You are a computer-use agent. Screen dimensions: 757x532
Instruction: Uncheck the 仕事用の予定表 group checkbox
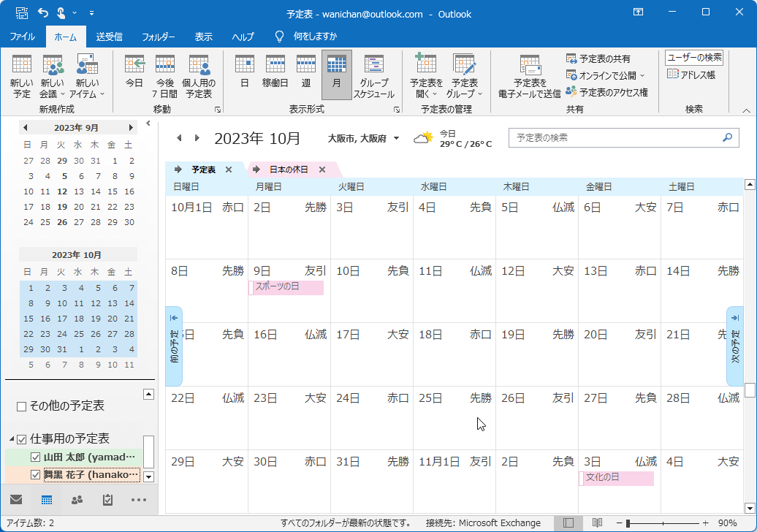(21, 439)
